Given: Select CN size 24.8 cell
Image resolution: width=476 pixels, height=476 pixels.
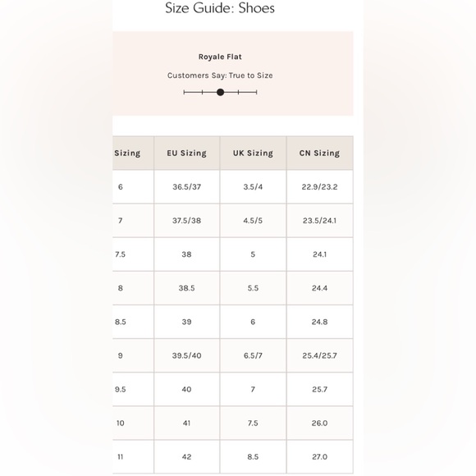Looking at the screenshot, I should 320,322.
